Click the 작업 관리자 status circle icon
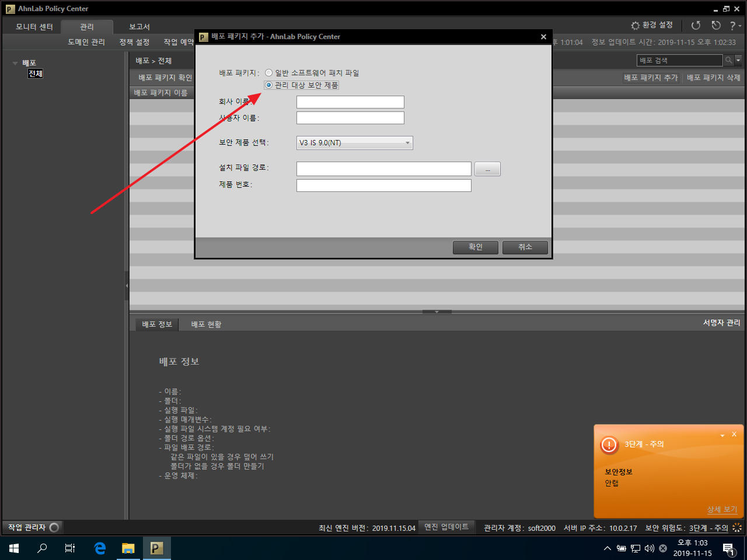Viewport: 747px width, 560px height. [x=54, y=527]
